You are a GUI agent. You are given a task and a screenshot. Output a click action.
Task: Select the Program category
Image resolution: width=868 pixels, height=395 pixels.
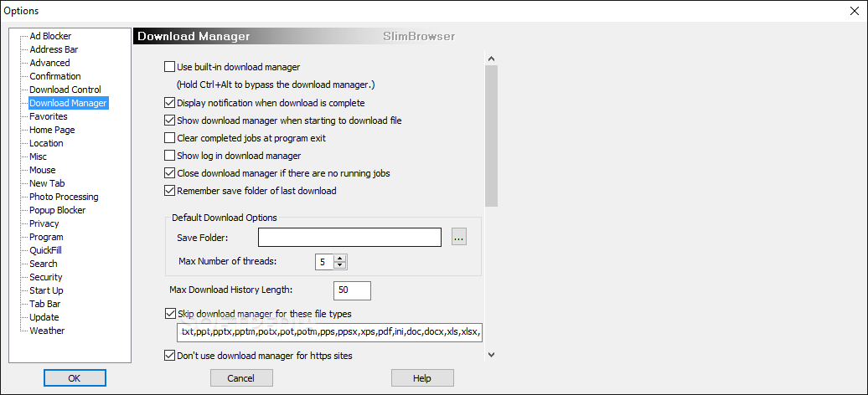click(47, 237)
